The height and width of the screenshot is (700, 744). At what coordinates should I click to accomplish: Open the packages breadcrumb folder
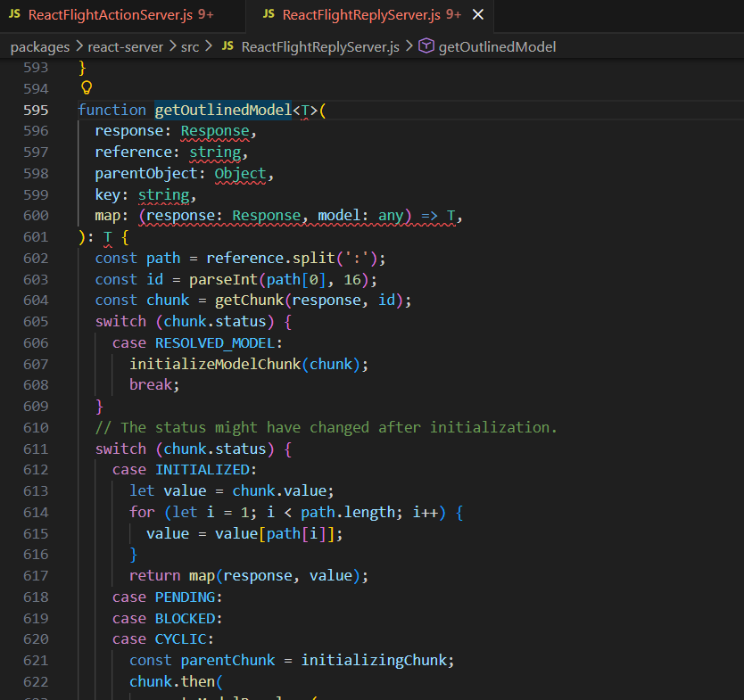click(41, 46)
